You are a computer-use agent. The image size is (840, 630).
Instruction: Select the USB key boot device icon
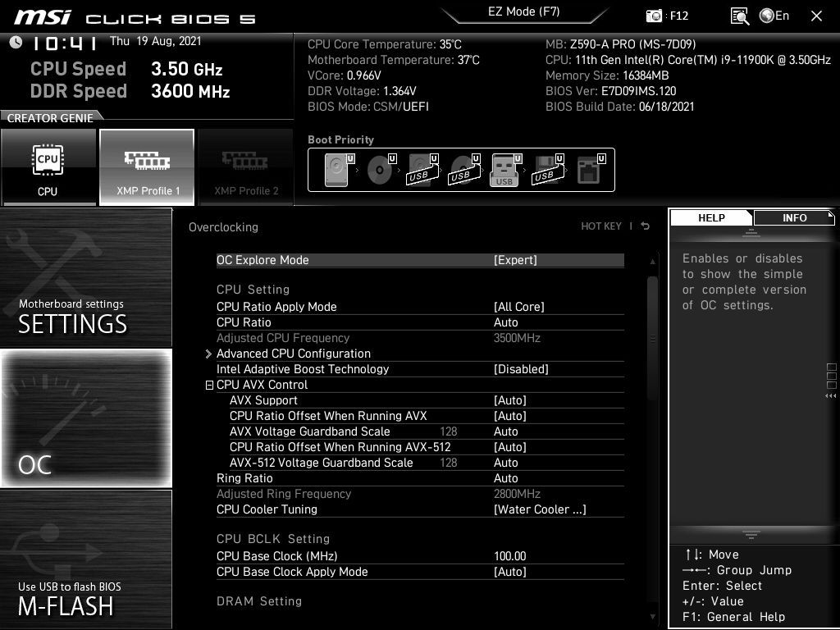[x=505, y=169]
